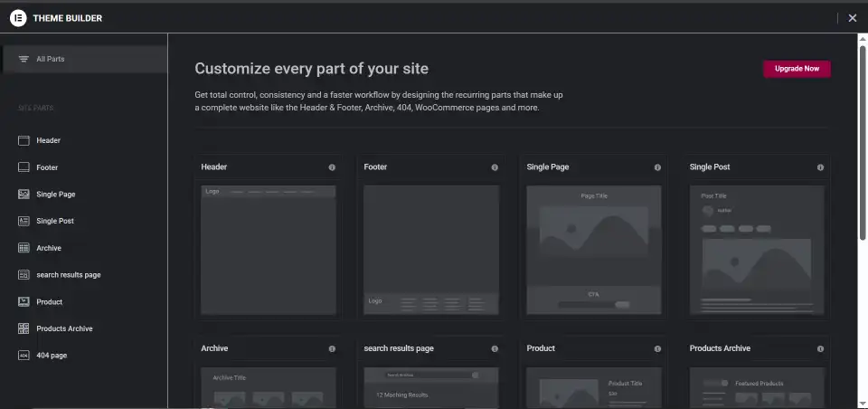Click the search results page card title
This screenshot has height=409, width=868.
click(x=399, y=348)
